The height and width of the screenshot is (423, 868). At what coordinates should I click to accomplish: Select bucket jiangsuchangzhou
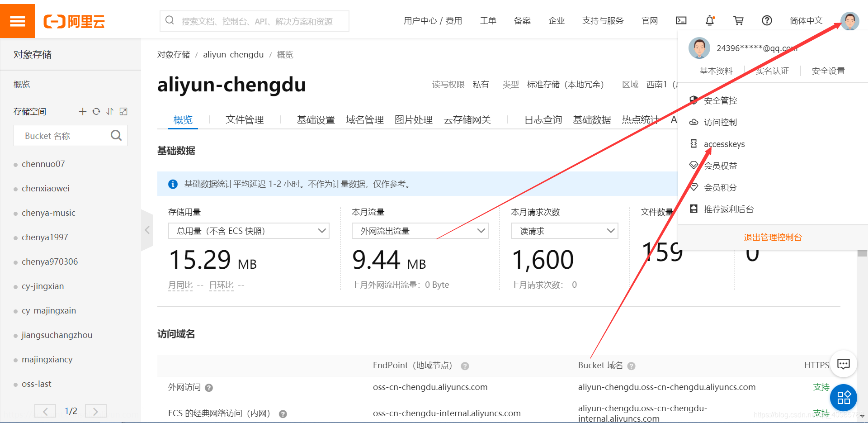[x=57, y=335]
